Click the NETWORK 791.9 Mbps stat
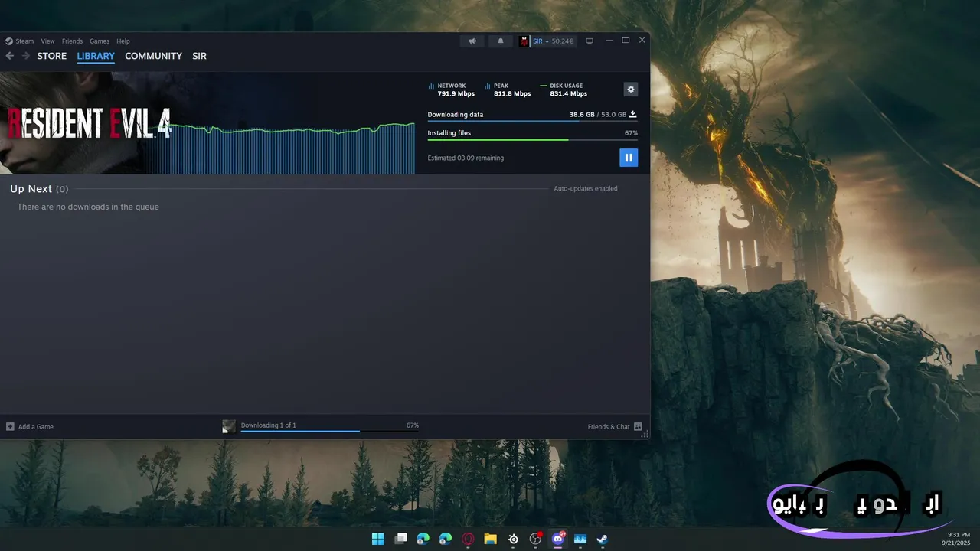This screenshot has height=551, width=980. pyautogui.click(x=452, y=90)
